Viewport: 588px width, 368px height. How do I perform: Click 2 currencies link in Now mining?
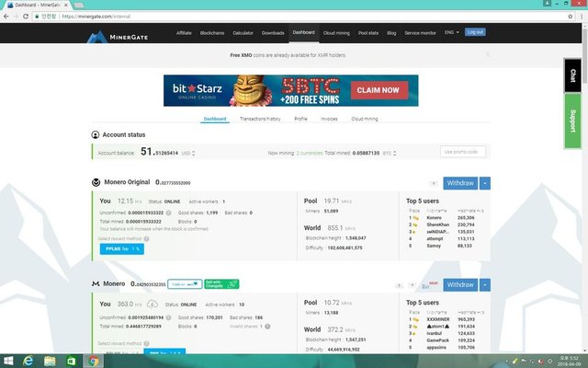pos(310,154)
